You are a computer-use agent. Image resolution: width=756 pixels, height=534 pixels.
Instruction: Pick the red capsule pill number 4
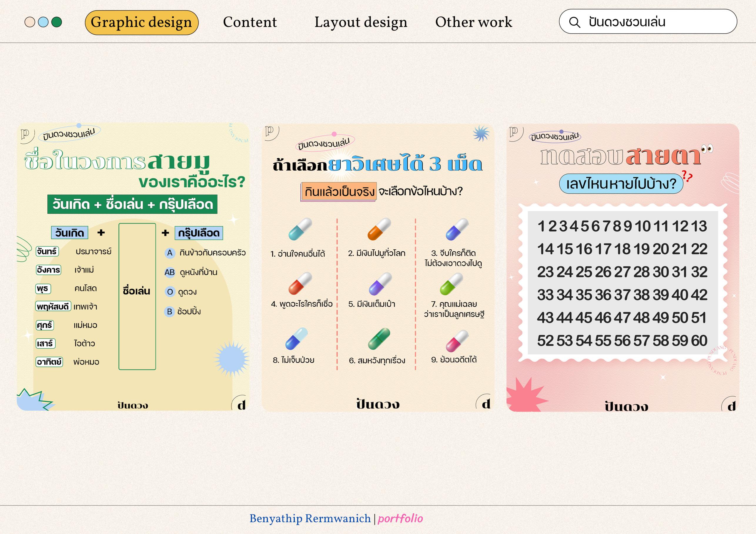point(300,284)
